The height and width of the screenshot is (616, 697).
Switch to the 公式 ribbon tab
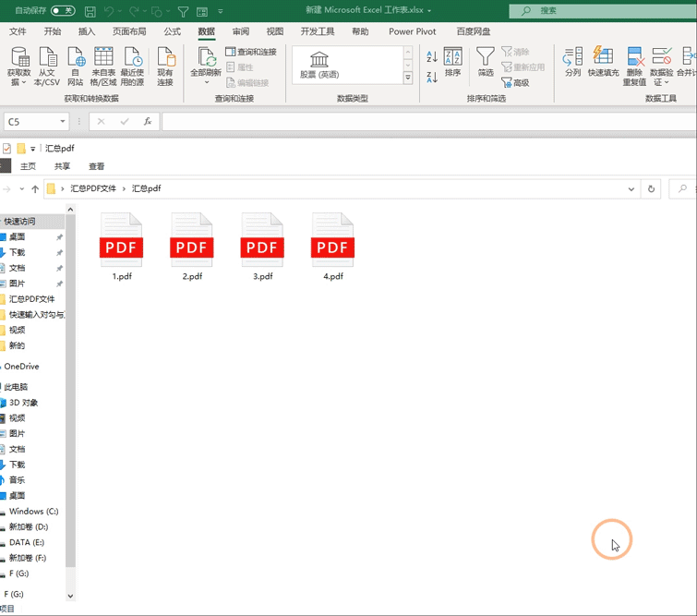point(172,31)
